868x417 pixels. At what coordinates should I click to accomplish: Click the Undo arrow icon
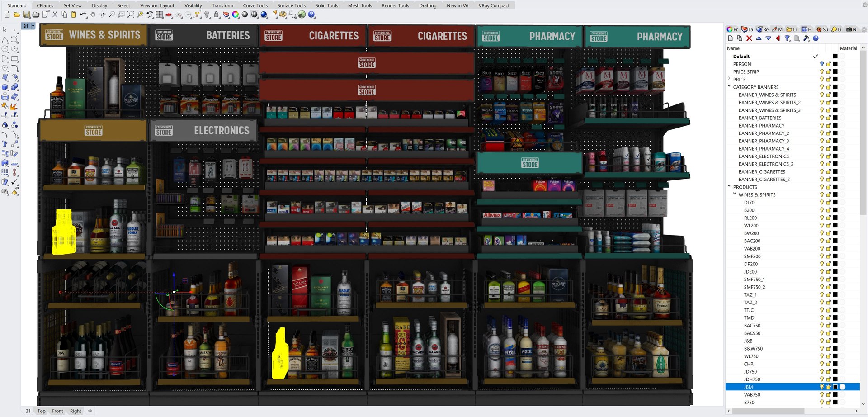tap(83, 14)
